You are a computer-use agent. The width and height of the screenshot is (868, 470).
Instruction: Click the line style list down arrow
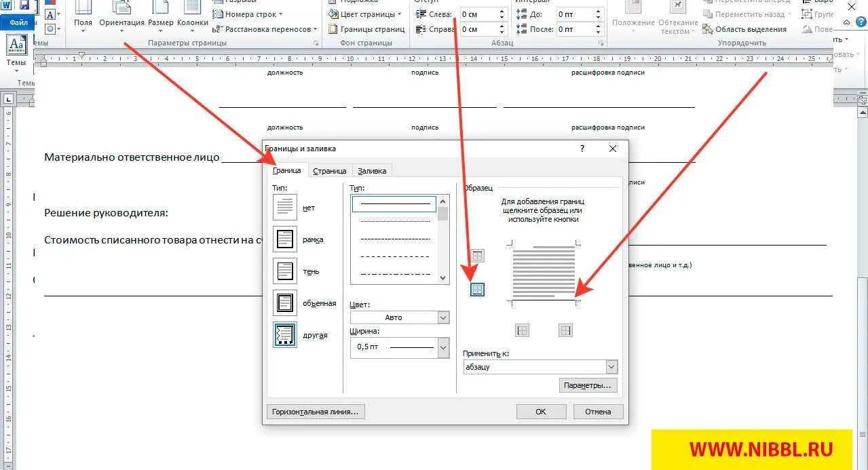coord(443,277)
